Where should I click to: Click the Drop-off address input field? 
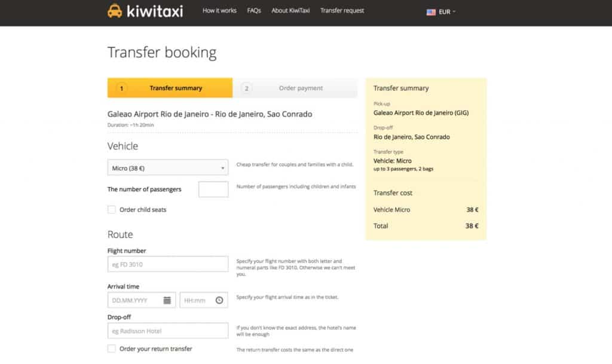[x=167, y=331]
